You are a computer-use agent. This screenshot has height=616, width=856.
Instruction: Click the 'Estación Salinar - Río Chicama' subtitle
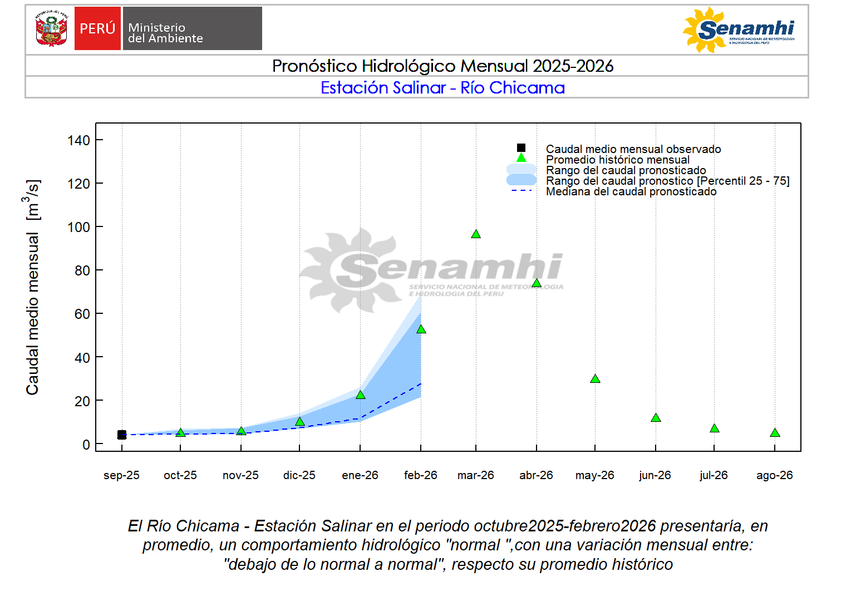click(x=442, y=88)
